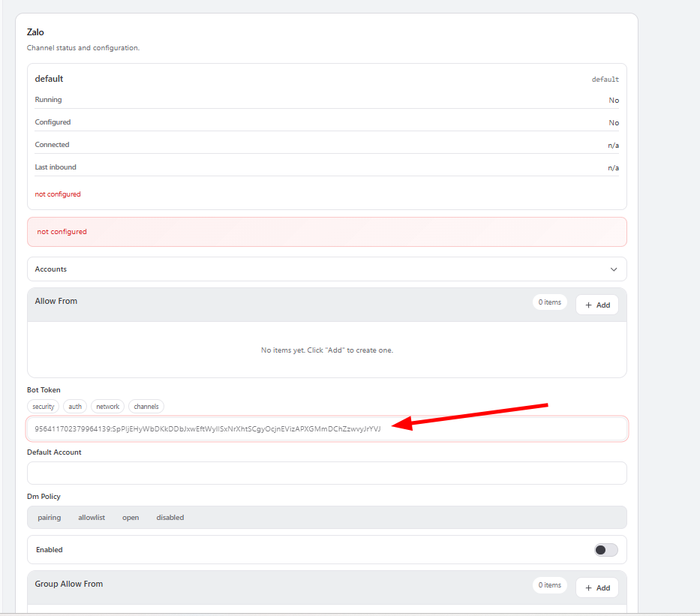Click the Allow From heading
The height and width of the screenshot is (616, 700).
point(56,302)
